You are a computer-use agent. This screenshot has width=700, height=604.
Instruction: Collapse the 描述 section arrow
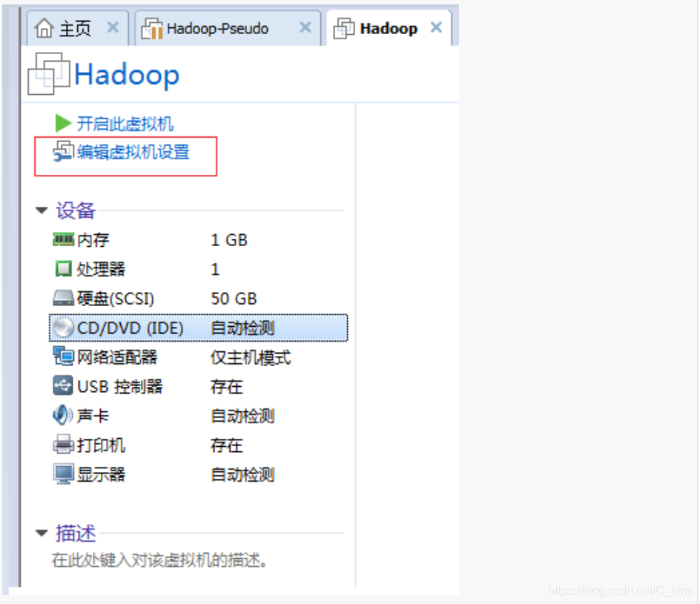pos(42,533)
